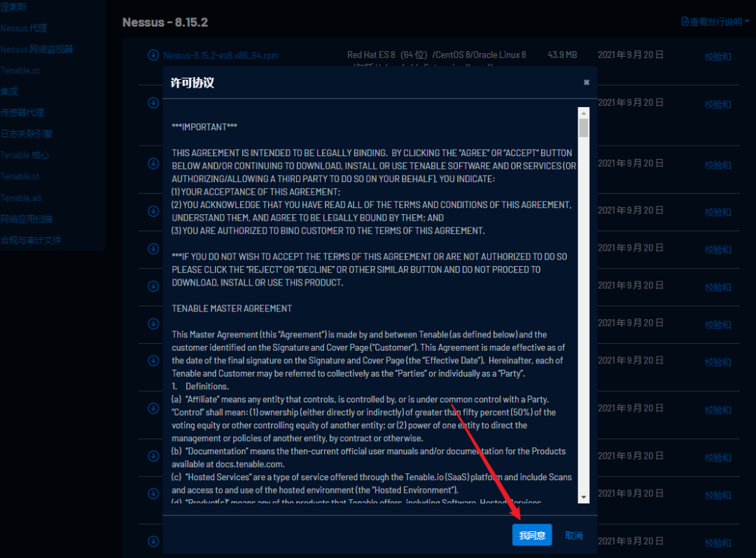Open the Nessus-8.15.2-es8.x86_64.rpm file link
Image resolution: width=756 pixels, height=558 pixels.
pyautogui.click(x=220, y=55)
